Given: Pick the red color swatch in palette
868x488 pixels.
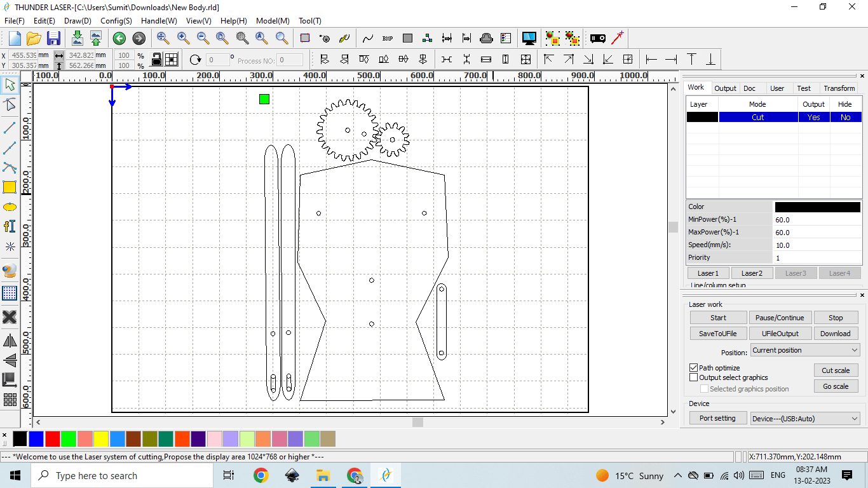Looking at the screenshot, I should 53,438.
